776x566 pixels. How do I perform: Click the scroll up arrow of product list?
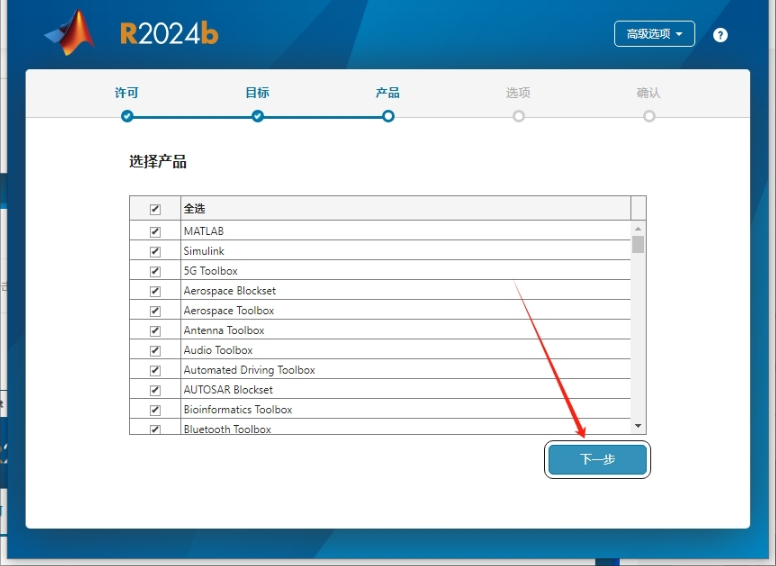638,229
